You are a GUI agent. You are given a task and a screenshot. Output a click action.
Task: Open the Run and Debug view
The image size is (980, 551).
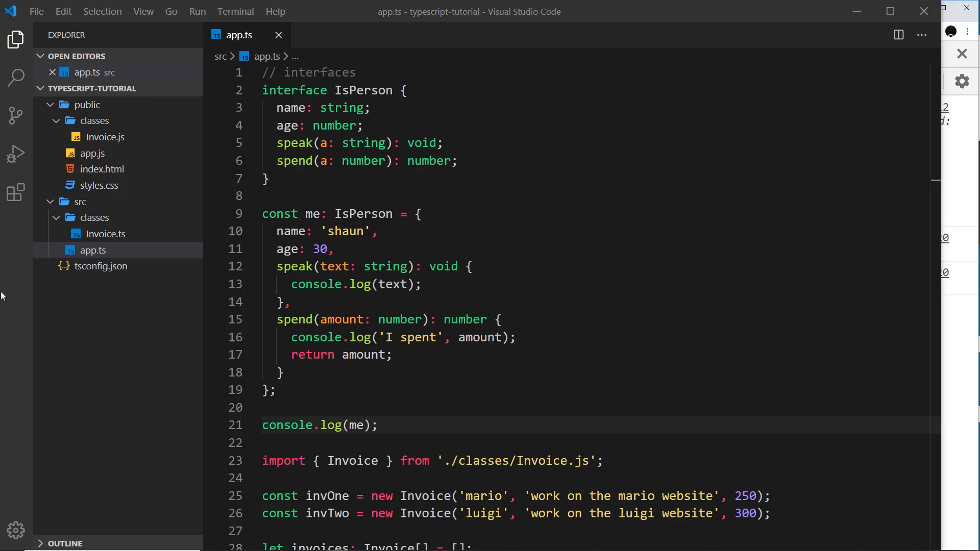(x=16, y=154)
